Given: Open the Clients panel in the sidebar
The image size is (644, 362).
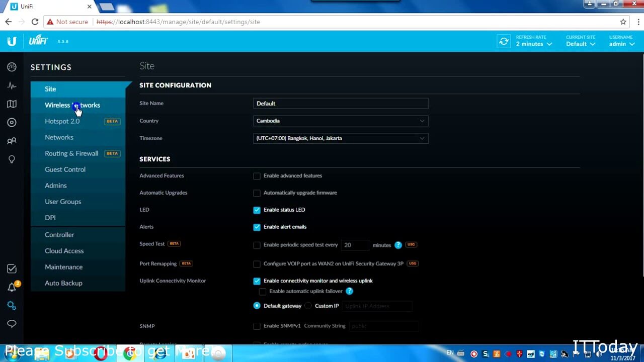Looking at the screenshot, I should tap(12, 141).
